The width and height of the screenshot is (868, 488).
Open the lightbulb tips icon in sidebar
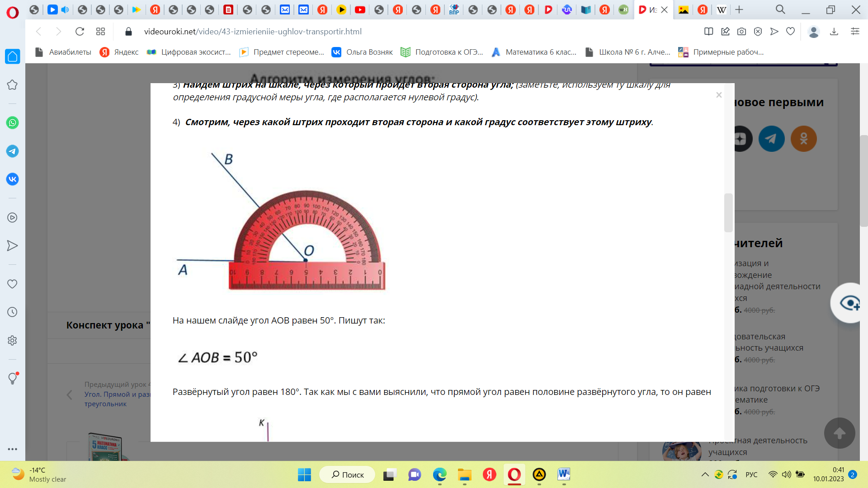13,378
